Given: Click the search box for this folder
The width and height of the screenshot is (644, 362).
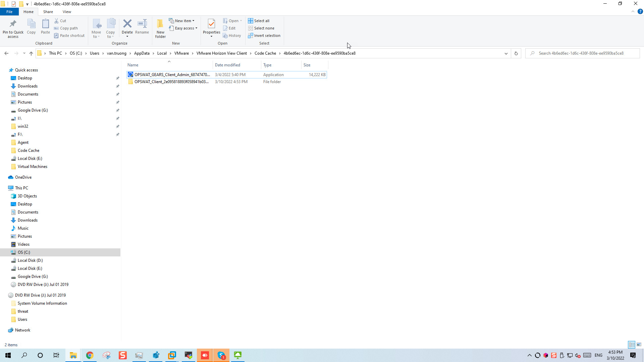Looking at the screenshot, I should pos(583,53).
